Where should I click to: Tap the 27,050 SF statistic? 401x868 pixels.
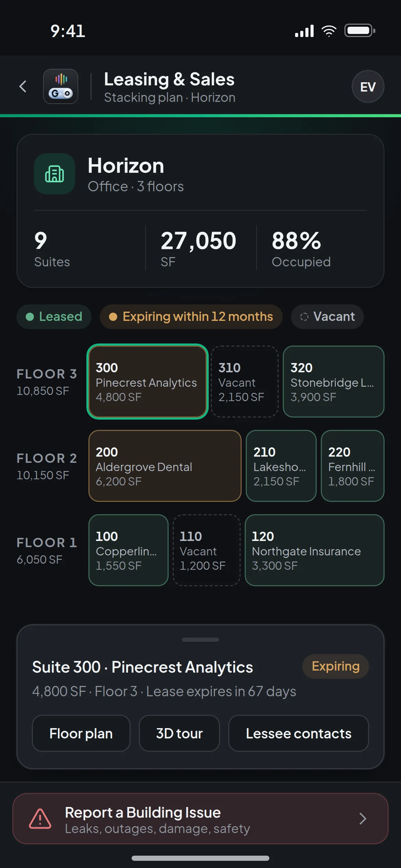click(x=198, y=249)
